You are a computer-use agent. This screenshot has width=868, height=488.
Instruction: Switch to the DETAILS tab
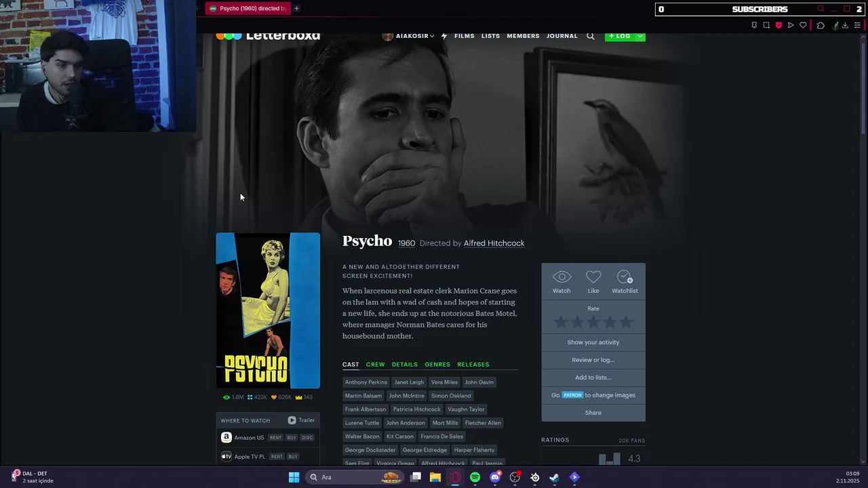click(x=404, y=365)
